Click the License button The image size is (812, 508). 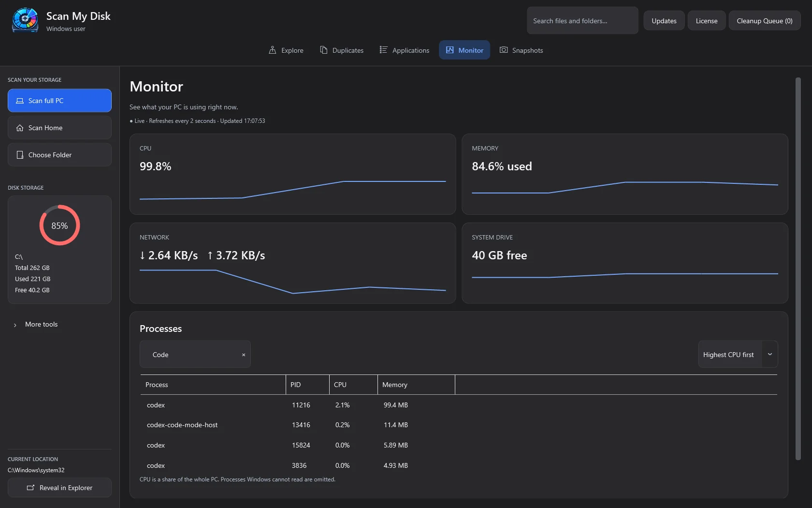(x=706, y=20)
